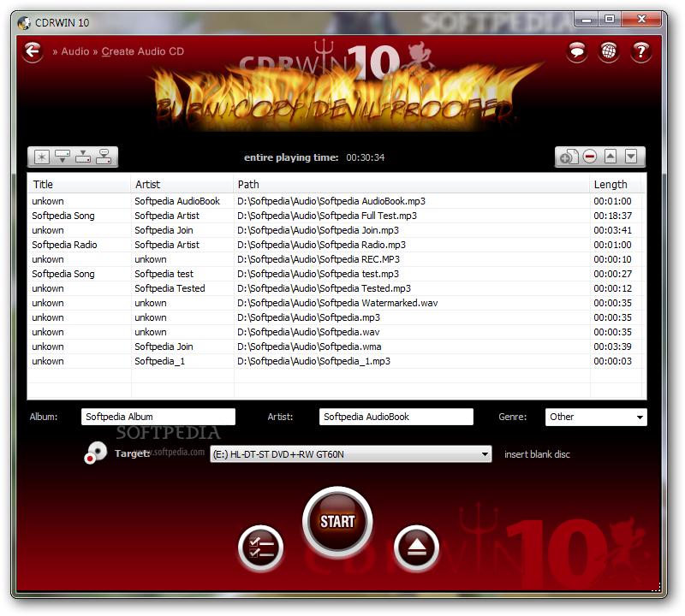
Task: Remove selected track with minus icon
Action: 590,157
